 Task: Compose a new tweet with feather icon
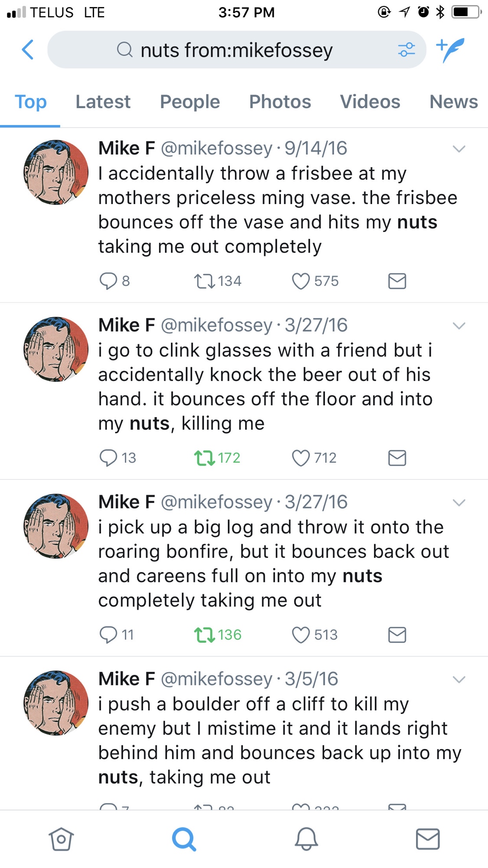(451, 49)
